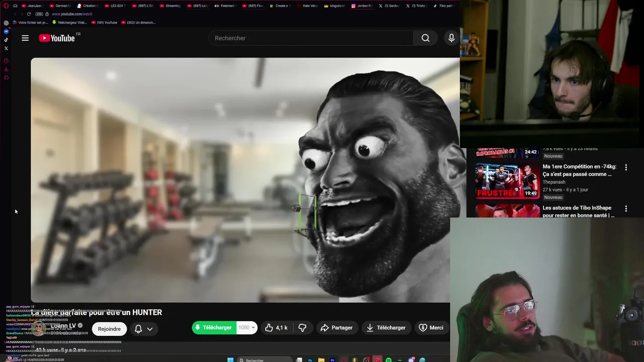Open the FRUSTRÉ 19:49 video thumbnail
Viewport: 644px width, 362px height.
click(x=507, y=180)
